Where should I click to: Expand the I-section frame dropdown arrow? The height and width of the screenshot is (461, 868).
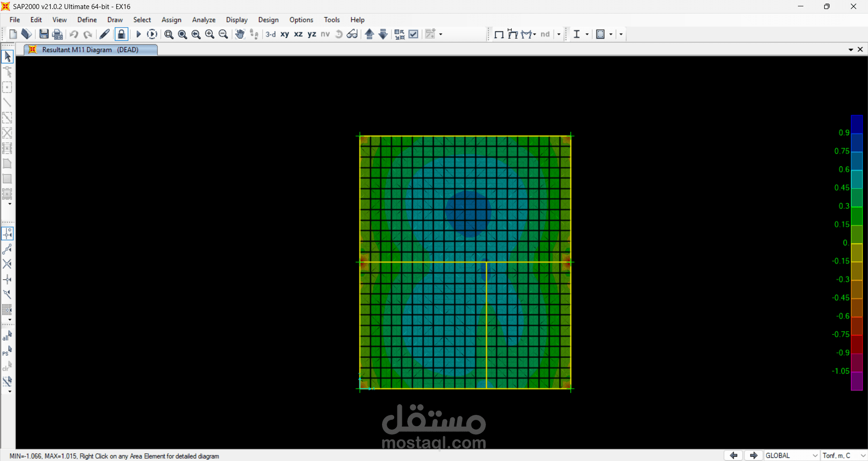click(x=587, y=34)
